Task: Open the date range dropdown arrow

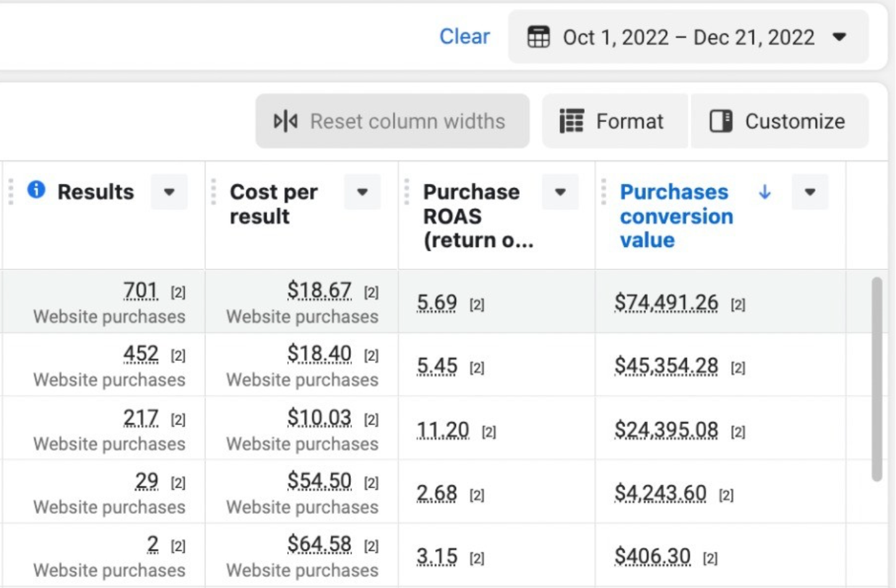Action: [840, 37]
